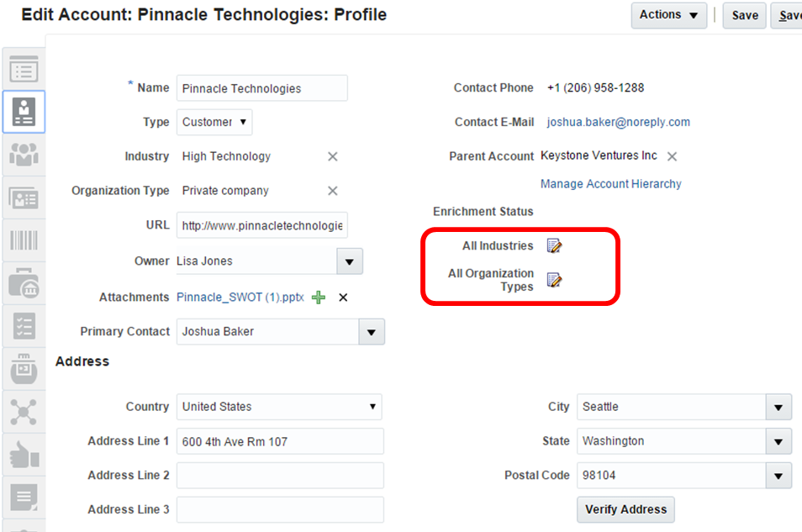This screenshot has width=802, height=532.
Task: Open the Actions menu
Action: [x=669, y=14]
